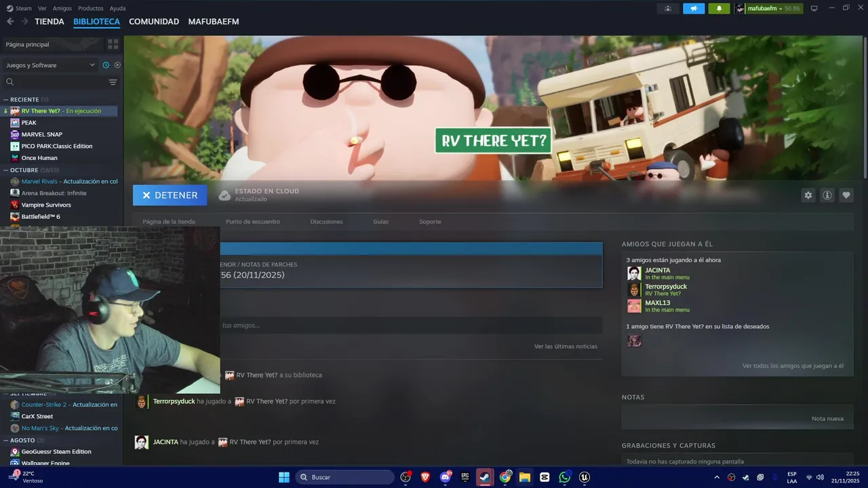Open Guías tab of the game
Screen dimensions: 868x488
(380, 222)
